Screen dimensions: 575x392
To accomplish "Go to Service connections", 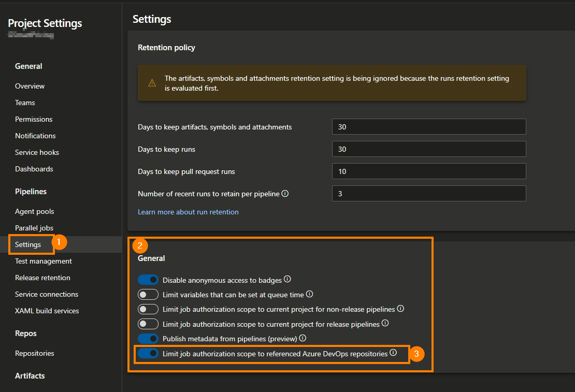I will (47, 294).
